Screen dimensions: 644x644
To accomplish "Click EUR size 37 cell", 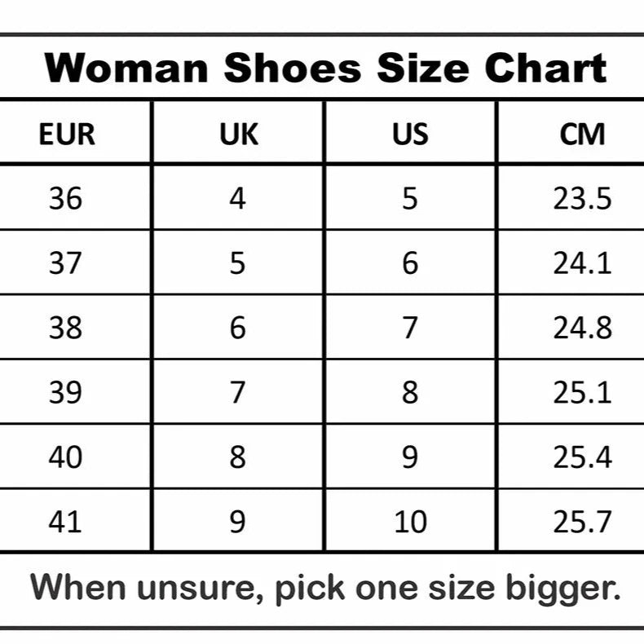I will click(65, 262).
